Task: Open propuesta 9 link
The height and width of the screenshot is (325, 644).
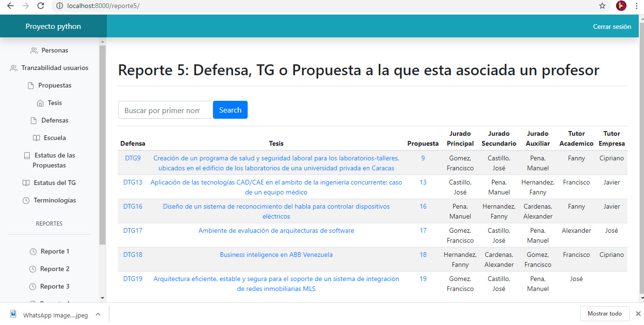Action: coord(423,158)
